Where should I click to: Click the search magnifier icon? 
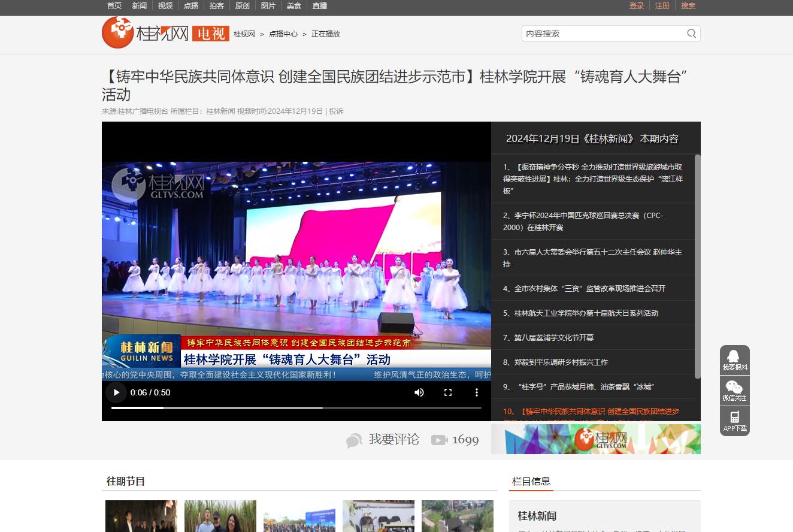pos(691,34)
